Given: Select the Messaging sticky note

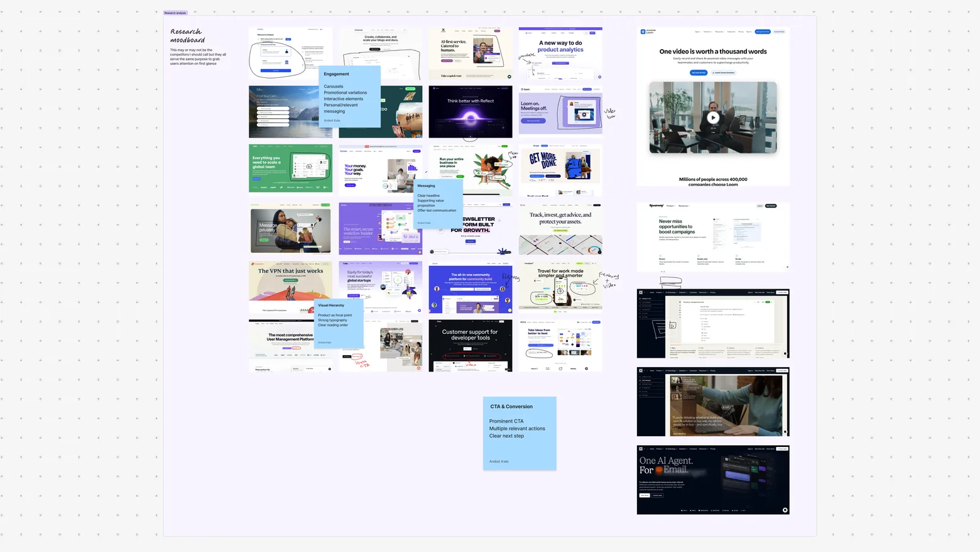Looking at the screenshot, I should (439, 204).
